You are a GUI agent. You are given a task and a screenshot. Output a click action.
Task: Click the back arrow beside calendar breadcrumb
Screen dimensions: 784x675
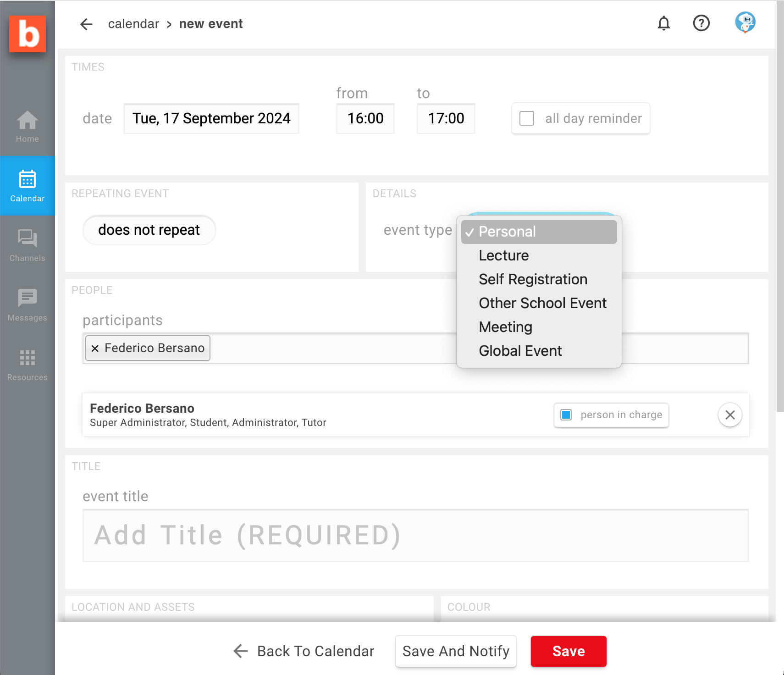click(x=86, y=24)
